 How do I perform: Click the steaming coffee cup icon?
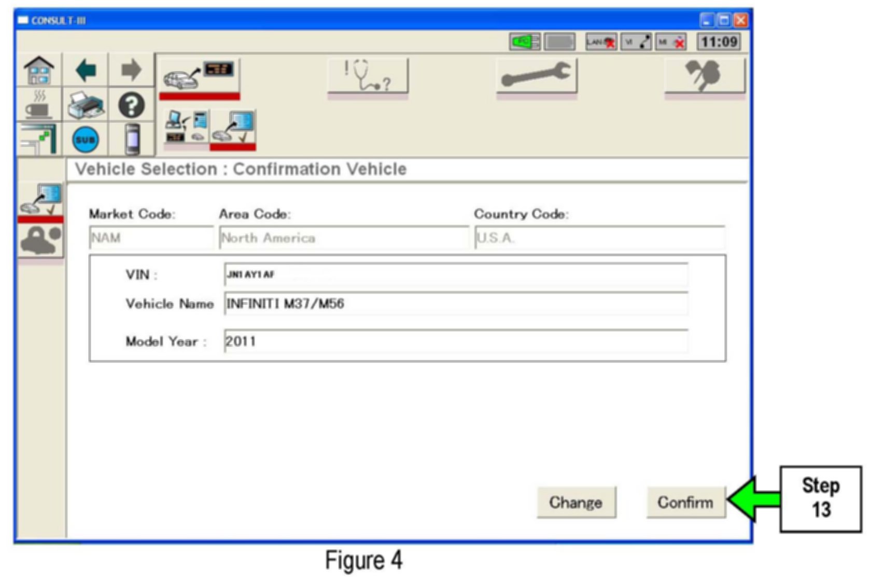39,105
